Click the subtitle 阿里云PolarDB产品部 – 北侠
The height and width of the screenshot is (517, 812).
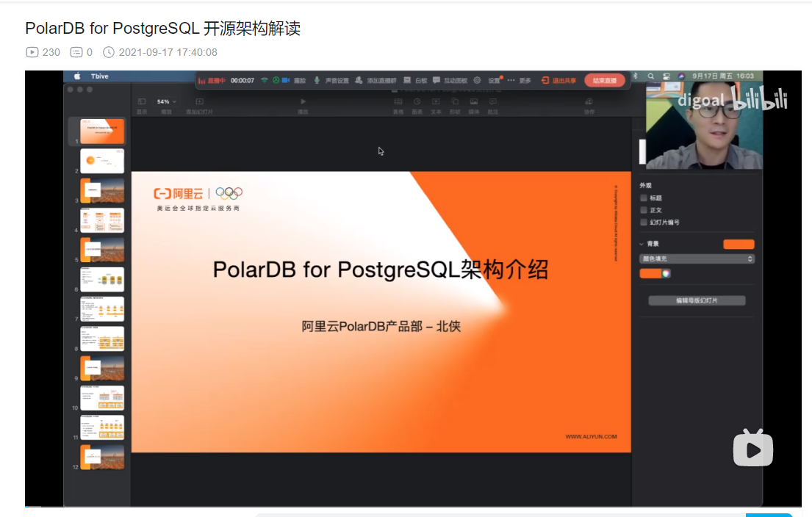[381, 327]
